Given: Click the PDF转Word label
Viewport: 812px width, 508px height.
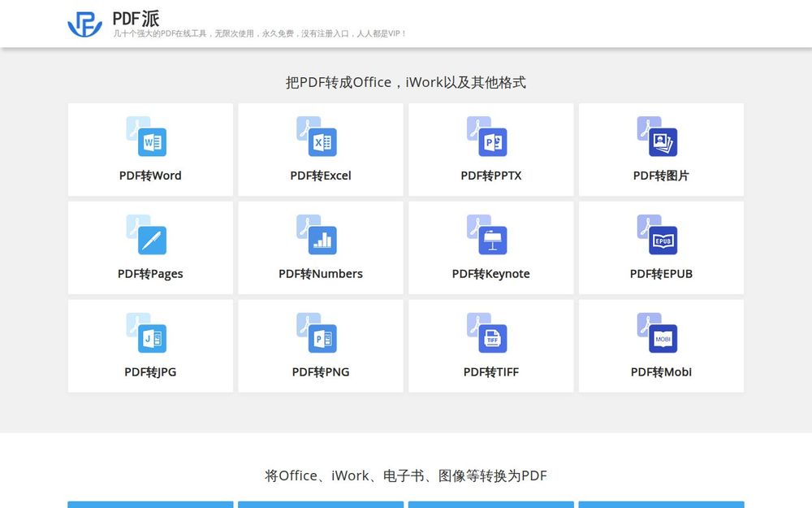Looking at the screenshot, I should coord(150,176).
